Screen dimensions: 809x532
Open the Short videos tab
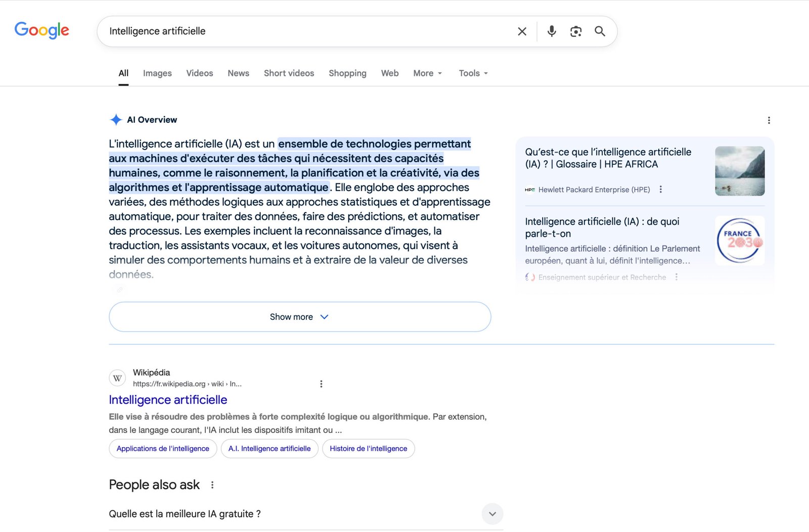[289, 73]
